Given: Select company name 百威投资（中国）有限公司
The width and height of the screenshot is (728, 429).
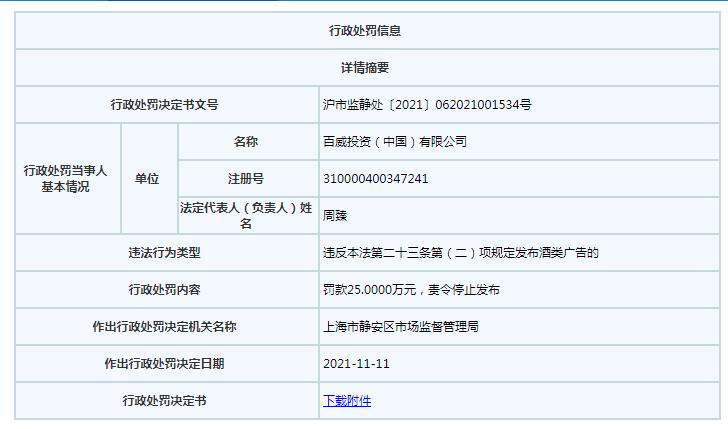Looking at the screenshot, I should tap(395, 142).
